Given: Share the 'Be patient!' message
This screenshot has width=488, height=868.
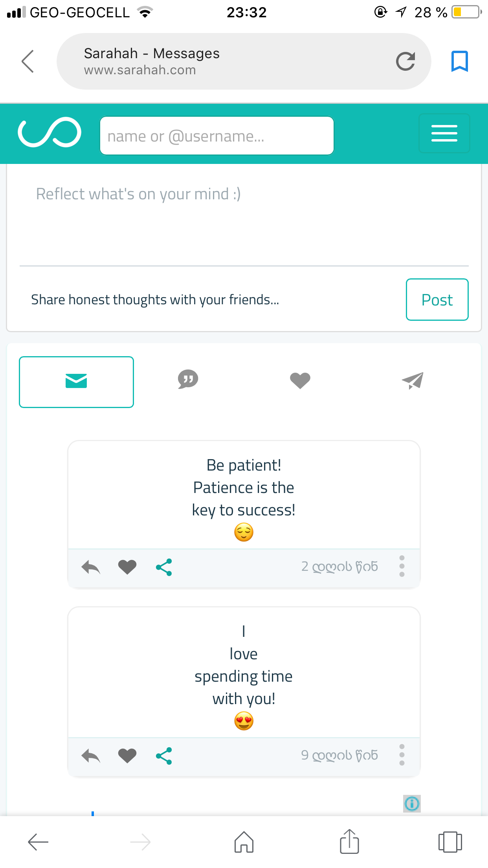Looking at the screenshot, I should [164, 567].
